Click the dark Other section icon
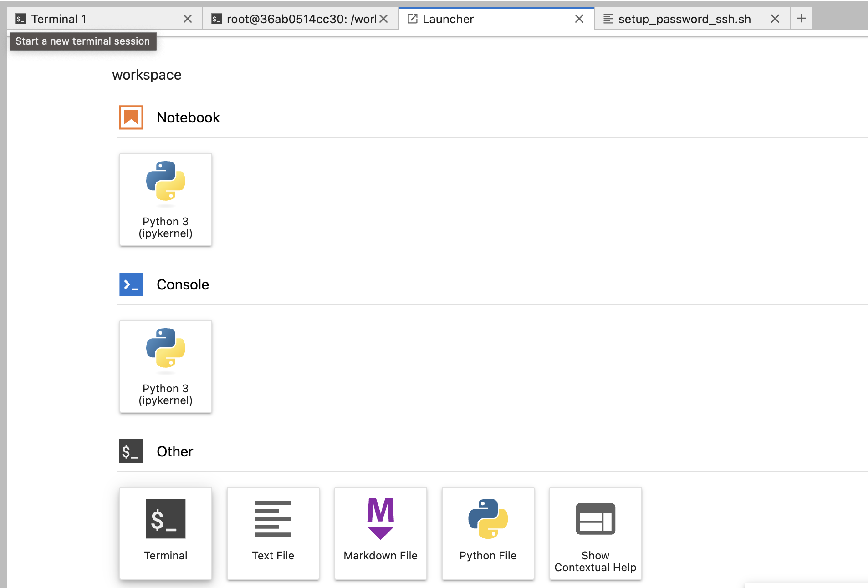 click(x=131, y=451)
